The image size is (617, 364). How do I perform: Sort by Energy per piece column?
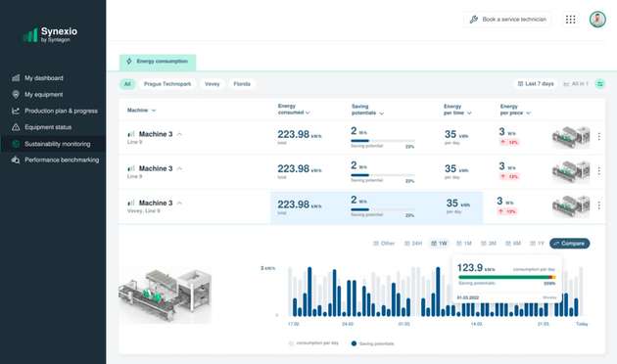click(515, 110)
